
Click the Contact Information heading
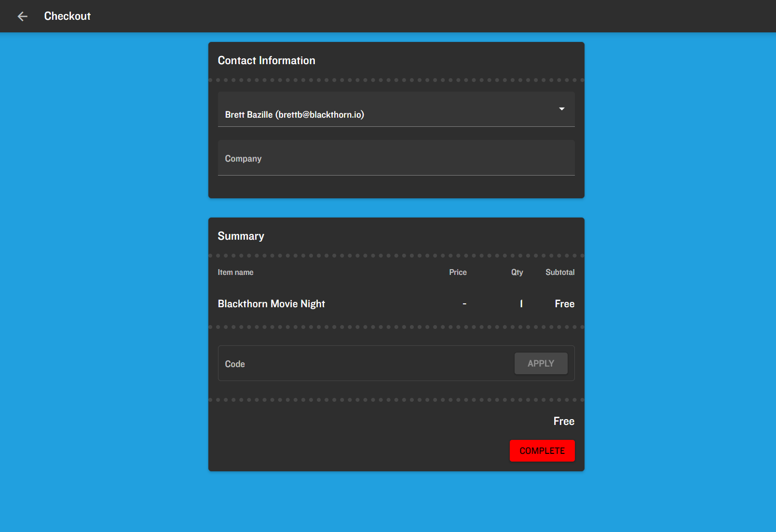[x=266, y=60]
